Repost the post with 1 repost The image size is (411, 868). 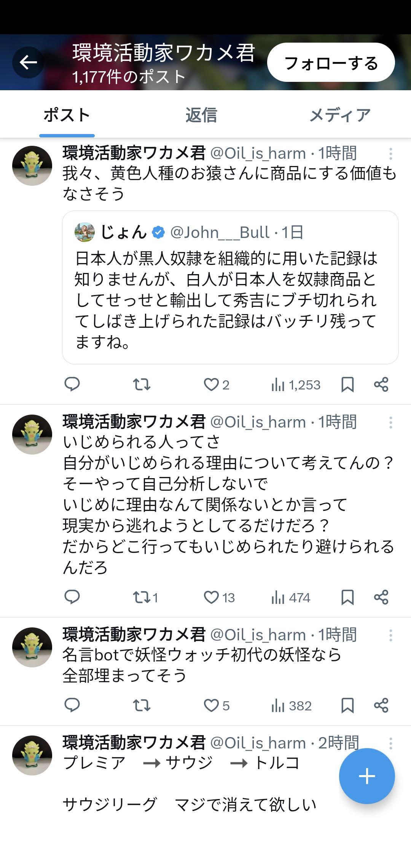pos(142,597)
